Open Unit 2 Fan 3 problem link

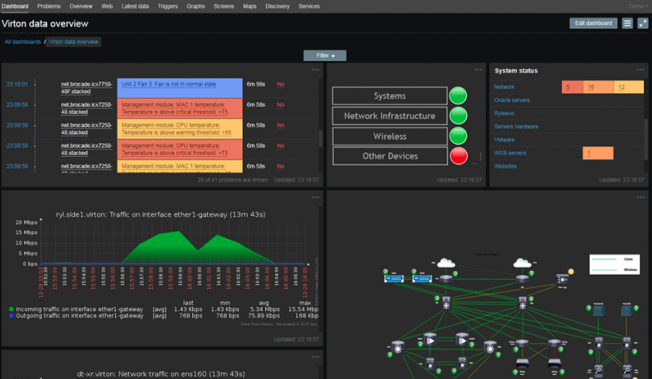pyautogui.click(x=168, y=84)
